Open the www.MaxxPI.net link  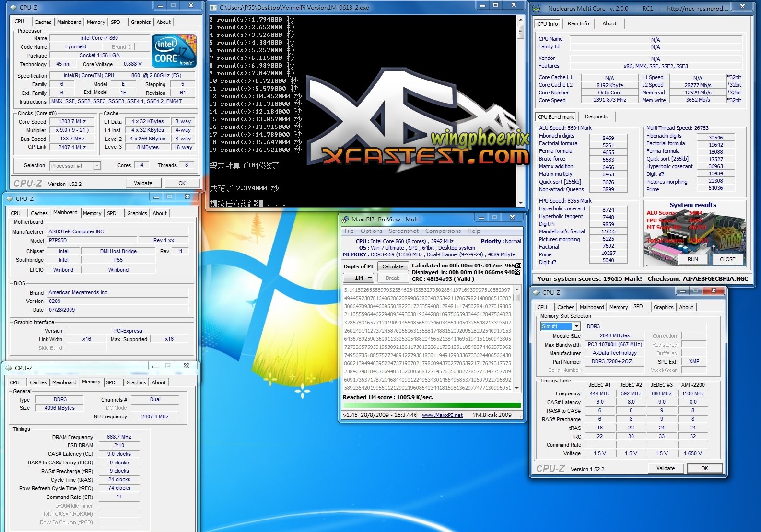click(442, 415)
